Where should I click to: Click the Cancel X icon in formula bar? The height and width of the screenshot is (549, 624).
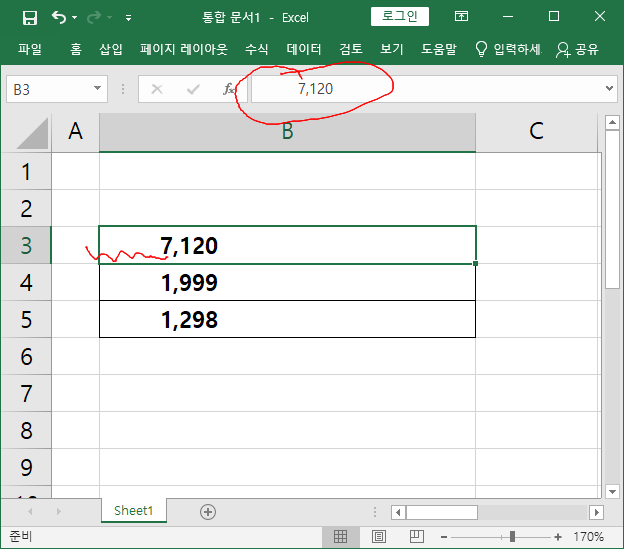click(x=157, y=89)
